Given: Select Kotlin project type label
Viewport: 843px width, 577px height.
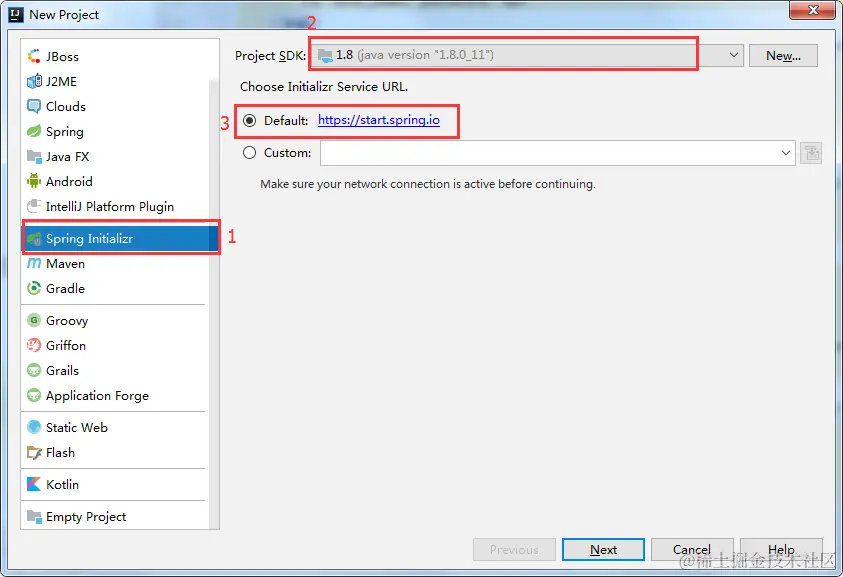Looking at the screenshot, I should coord(62,485).
